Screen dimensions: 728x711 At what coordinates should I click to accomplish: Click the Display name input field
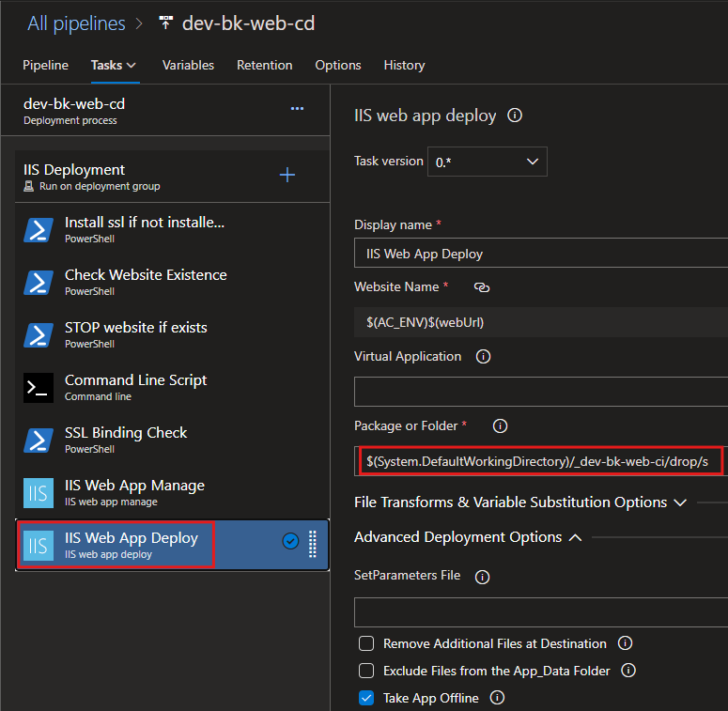[541, 253]
